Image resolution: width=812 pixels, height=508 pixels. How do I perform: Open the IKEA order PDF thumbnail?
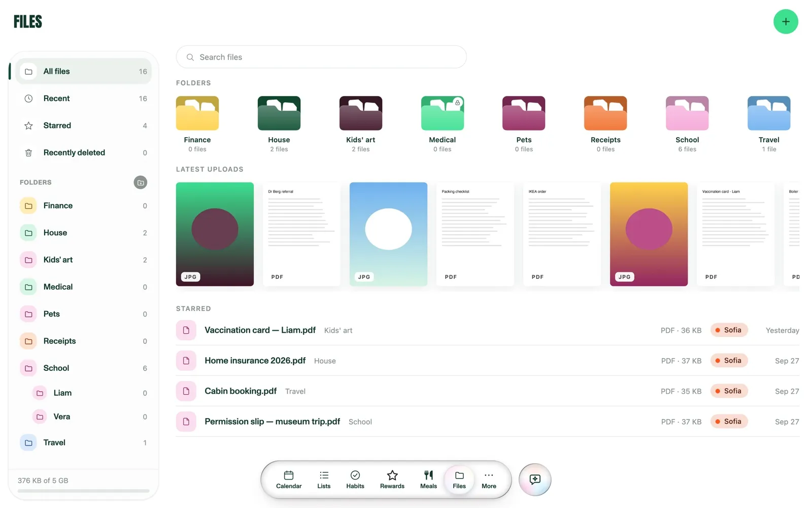click(x=562, y=234)
